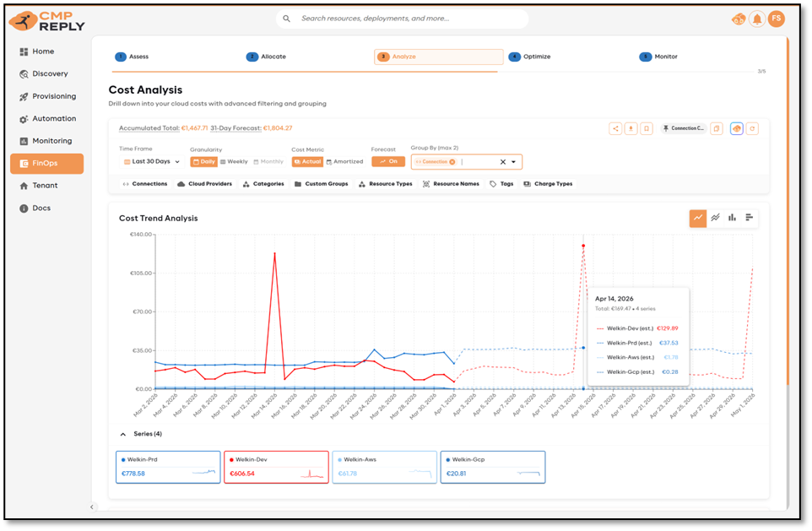Click the refresh icon in the cost toolbar
Image resolution: width=812 pixels, height=531 pixels.
click(x=752, y=128)
